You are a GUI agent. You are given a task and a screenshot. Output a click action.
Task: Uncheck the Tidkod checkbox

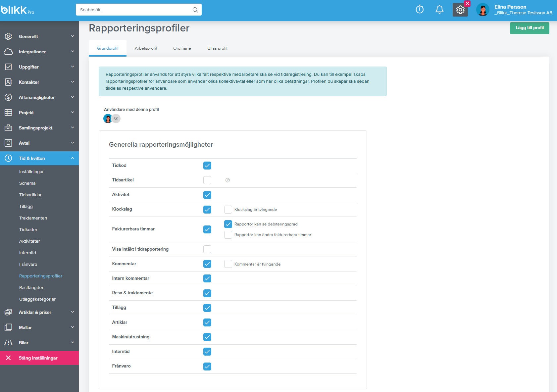click(207, 166)
